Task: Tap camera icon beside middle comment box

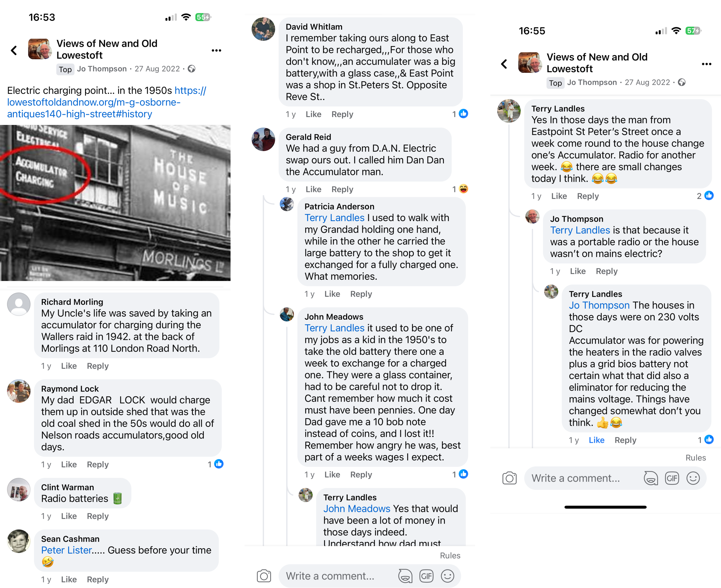Action: click(264, 576)
